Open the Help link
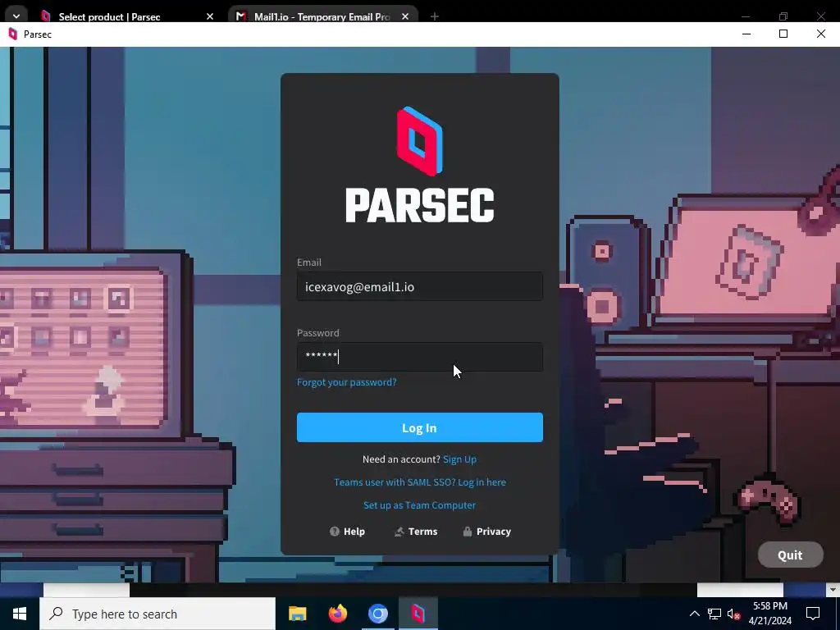 [x=347, y=532]
